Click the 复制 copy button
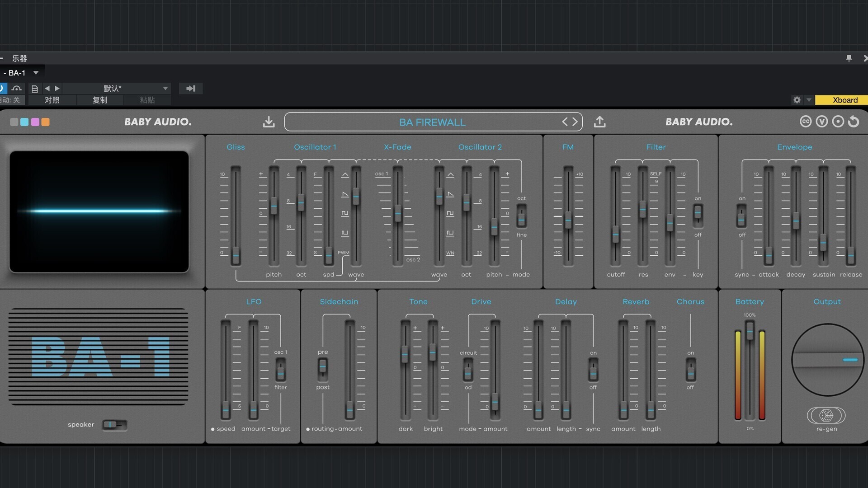The height and width of the screenshot is (488, 868). (x=100, y=100)
